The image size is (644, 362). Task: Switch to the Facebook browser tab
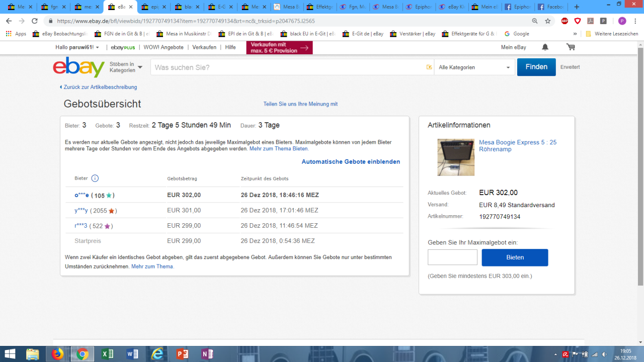point(550,7)
